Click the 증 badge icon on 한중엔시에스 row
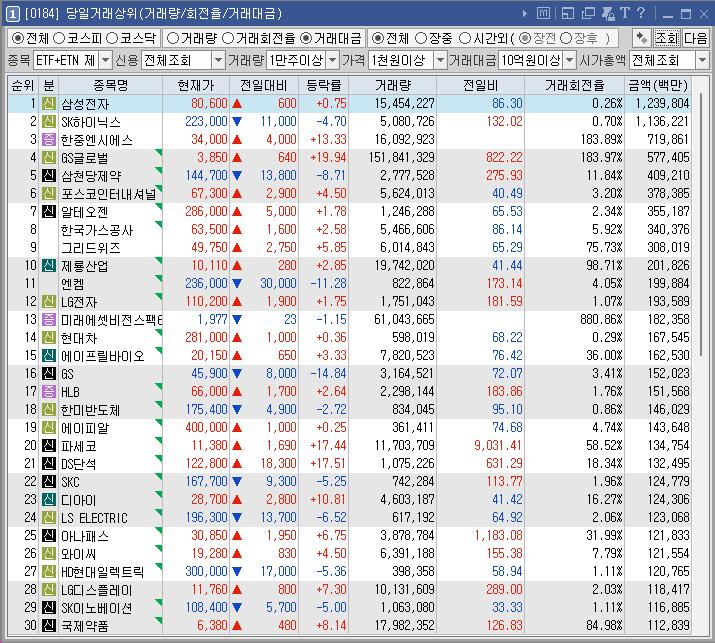This screenshot has width=715, height=643. click(49, 140)
